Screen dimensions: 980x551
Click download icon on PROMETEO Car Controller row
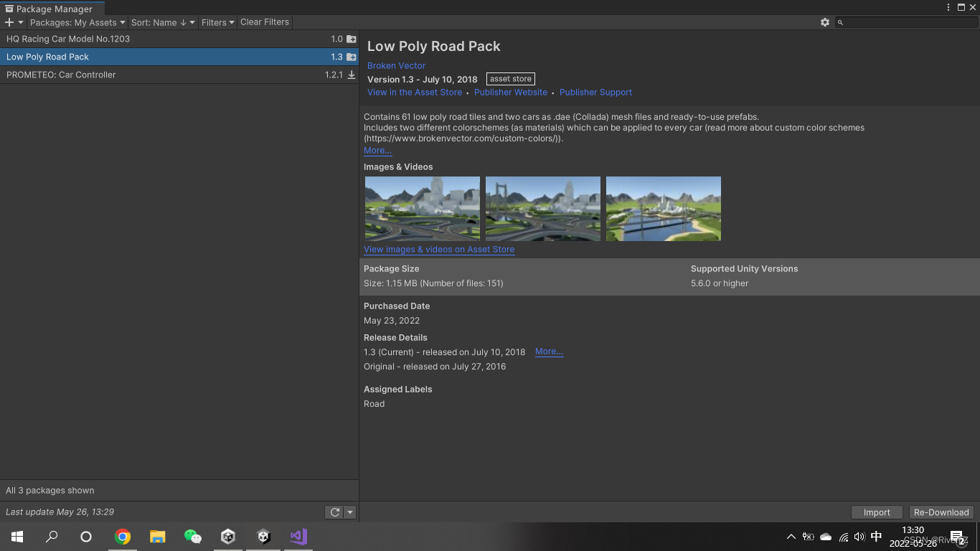coord(352,75)
